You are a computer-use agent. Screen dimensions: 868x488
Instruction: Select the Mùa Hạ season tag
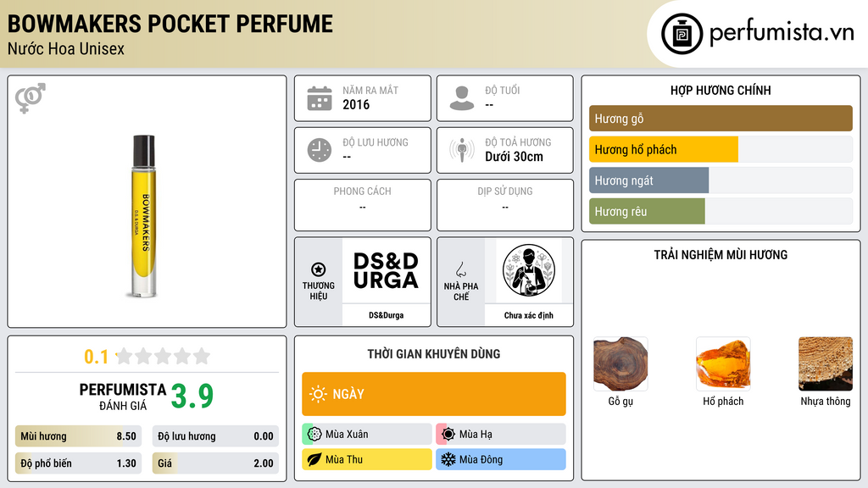pyautogui.click(x=500, y=435)
